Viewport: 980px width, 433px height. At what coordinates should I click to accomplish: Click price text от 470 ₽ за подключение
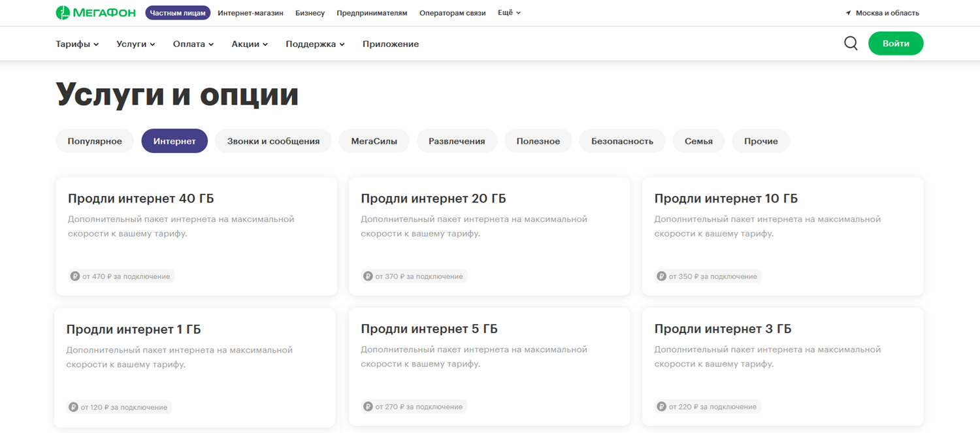point(126,276)
